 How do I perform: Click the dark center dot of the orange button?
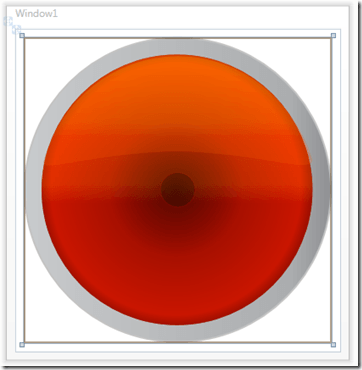(178, 190)
